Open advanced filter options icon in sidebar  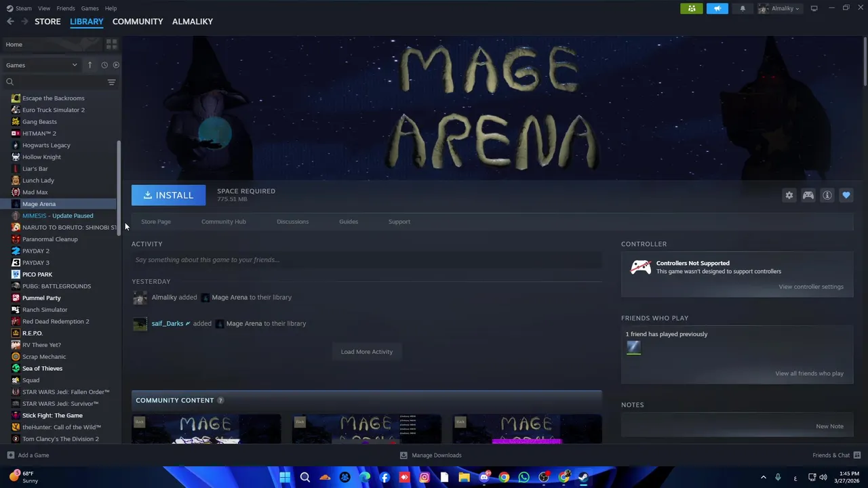pos(111,82)
